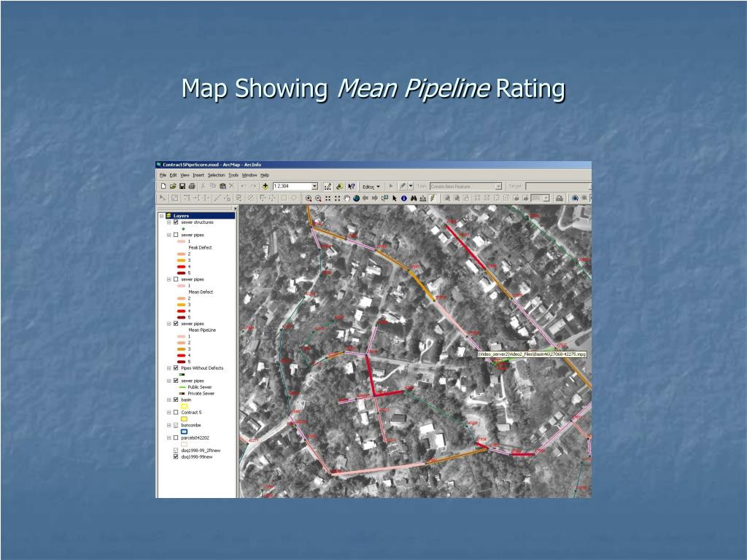Uncheck the Pipes Without Defects layer
This screenshot has width=747, height=560.
pos(176,368)
